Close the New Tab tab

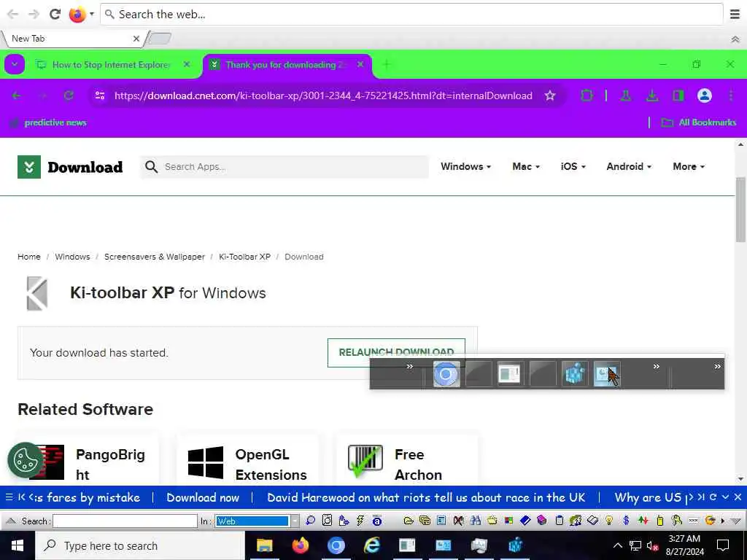(136, 39)
